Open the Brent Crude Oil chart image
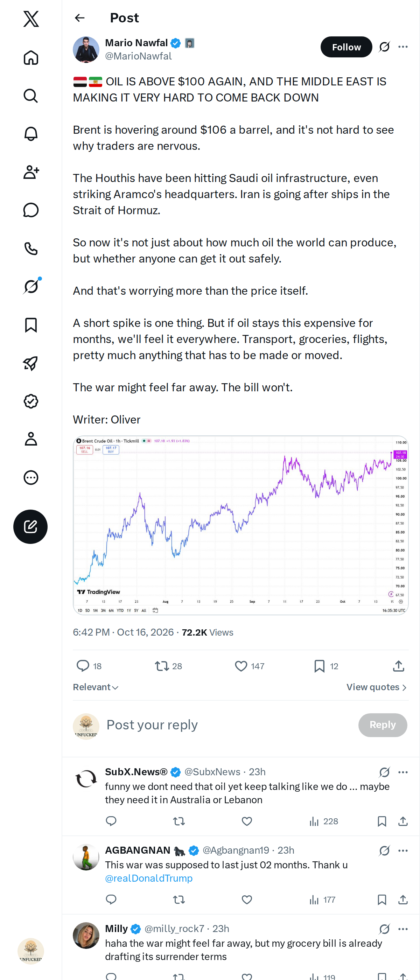Viewport: 420px width, 980px height. [x=240, y=525]
